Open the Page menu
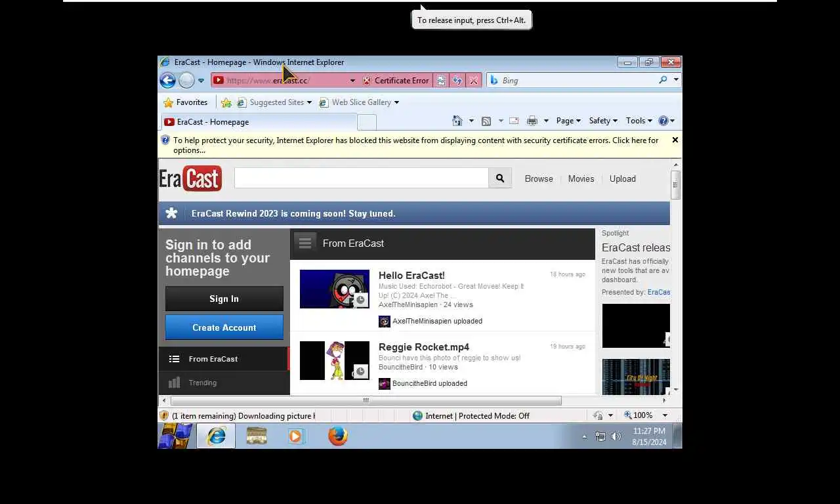840x504 pixels. tap(568, 121)
